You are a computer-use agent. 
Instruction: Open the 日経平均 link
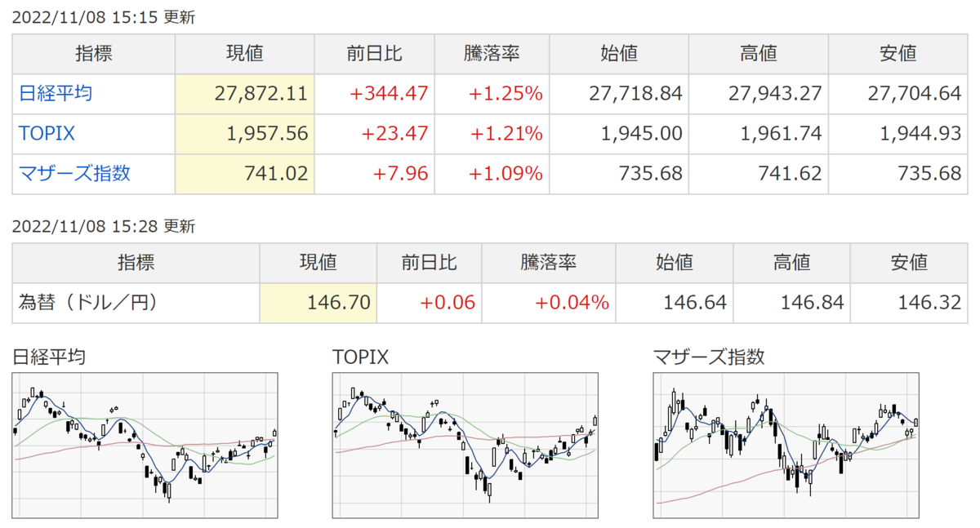tap(56, 94)
